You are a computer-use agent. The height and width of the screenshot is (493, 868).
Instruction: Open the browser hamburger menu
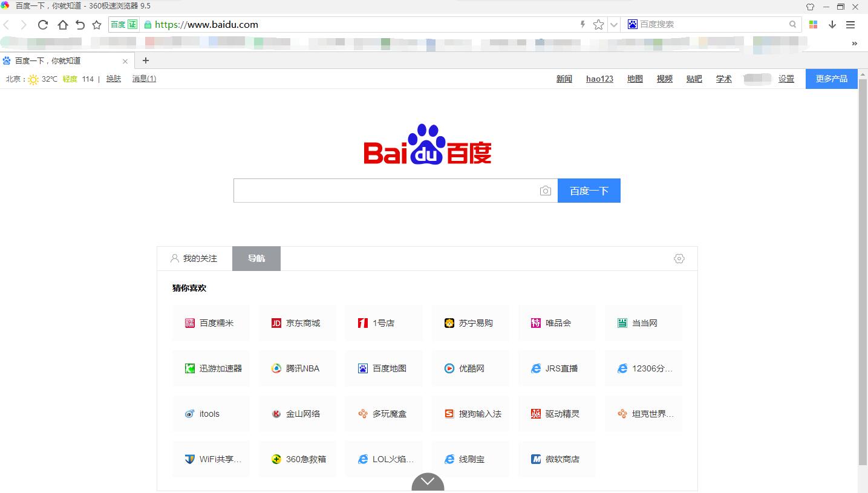[x=850, y=24]
